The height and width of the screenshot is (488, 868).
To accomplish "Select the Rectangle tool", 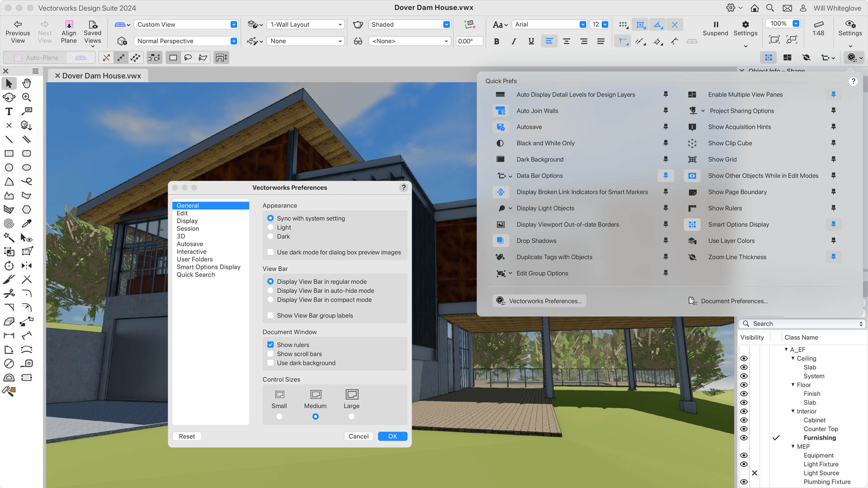I will pos(9,154).
